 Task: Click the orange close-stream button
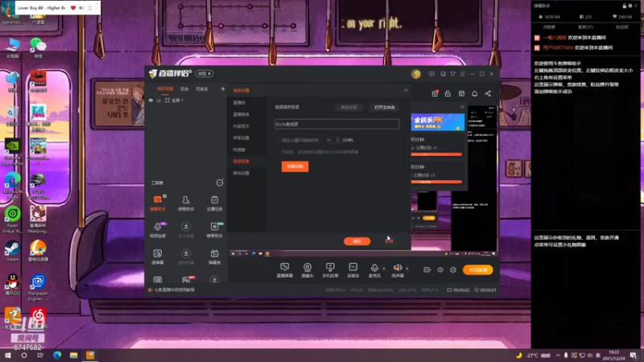477,269
